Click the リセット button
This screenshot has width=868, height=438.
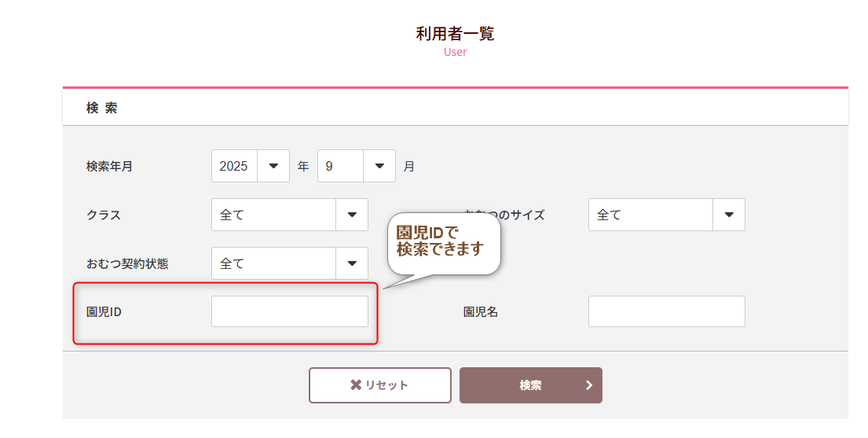(x=380, y=385)
